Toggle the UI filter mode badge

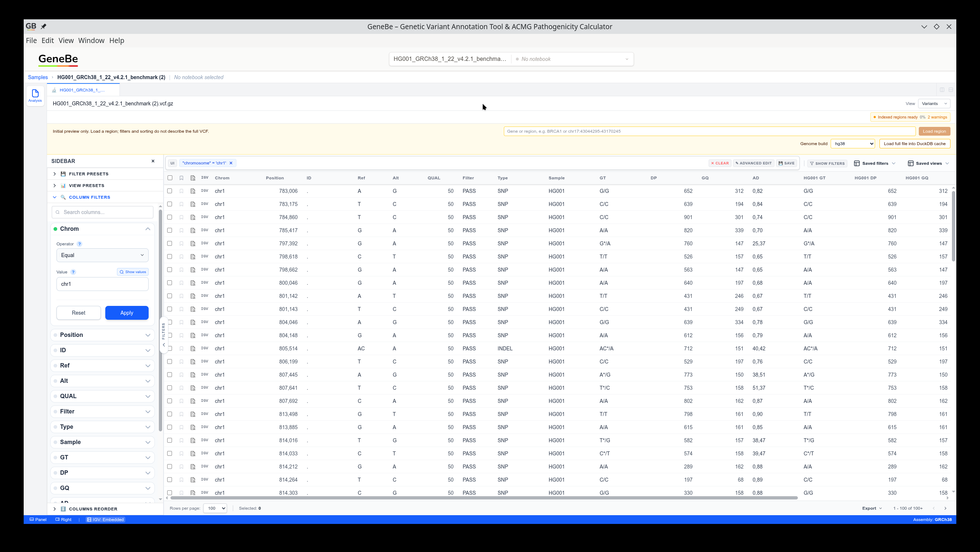[x=172, y=163]
